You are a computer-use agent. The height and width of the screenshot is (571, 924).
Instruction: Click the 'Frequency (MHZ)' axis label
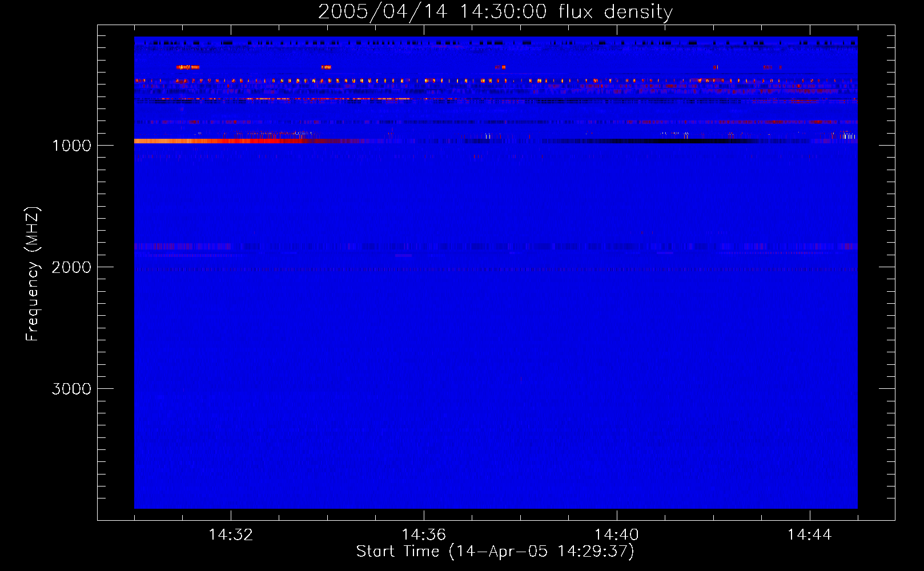tap(33, 274)
